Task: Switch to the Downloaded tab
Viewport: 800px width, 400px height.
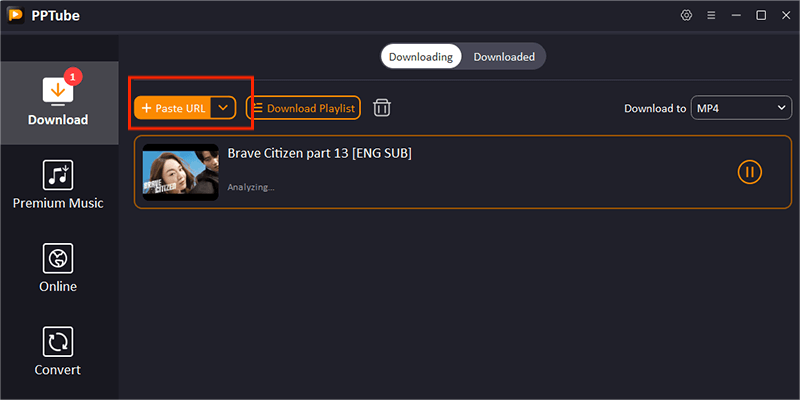Action: click(x=504, y=57)
